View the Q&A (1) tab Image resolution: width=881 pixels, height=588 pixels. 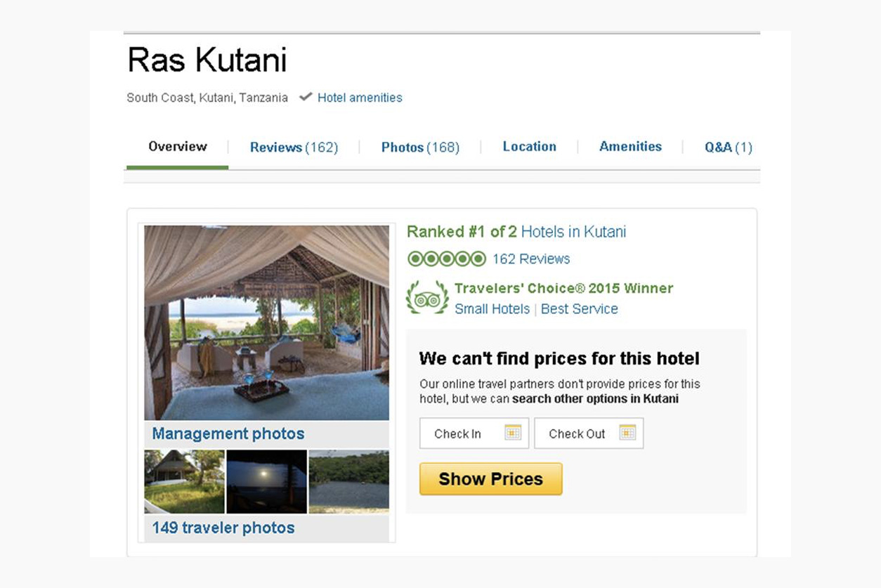(729, 148)
